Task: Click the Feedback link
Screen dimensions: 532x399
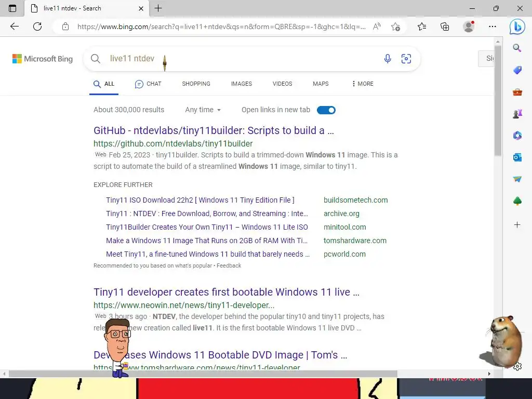Action: pyautogui.click(x=229, y=265)
